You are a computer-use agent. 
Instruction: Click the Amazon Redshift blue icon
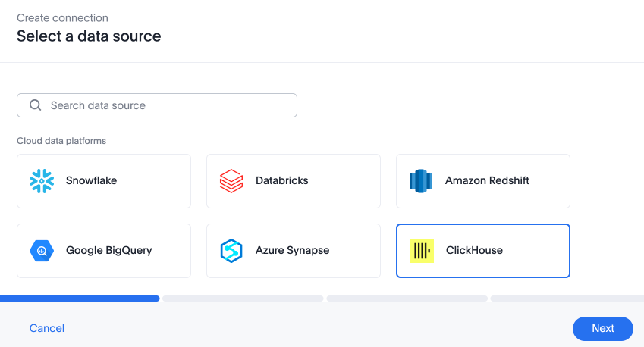tap(421, 181)
